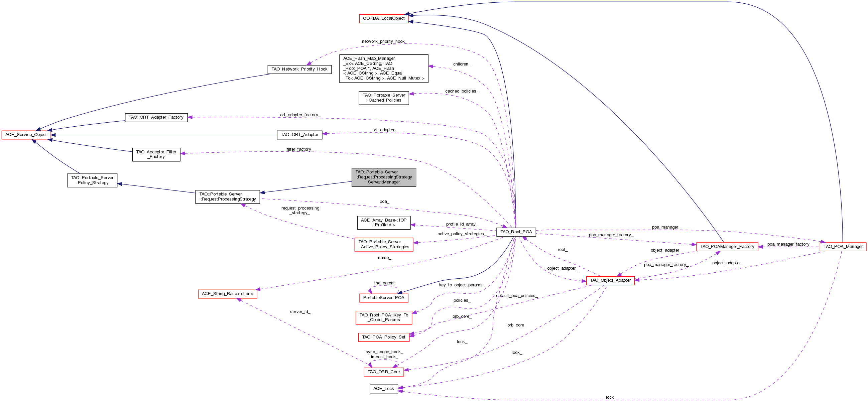
Task: Click the children_ edge label
Action: [x=462, y=64]
